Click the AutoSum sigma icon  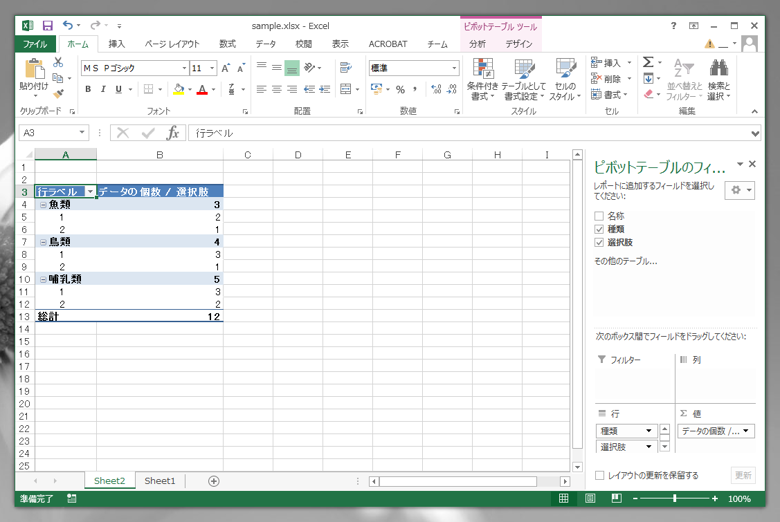click(x=648, y=62)
